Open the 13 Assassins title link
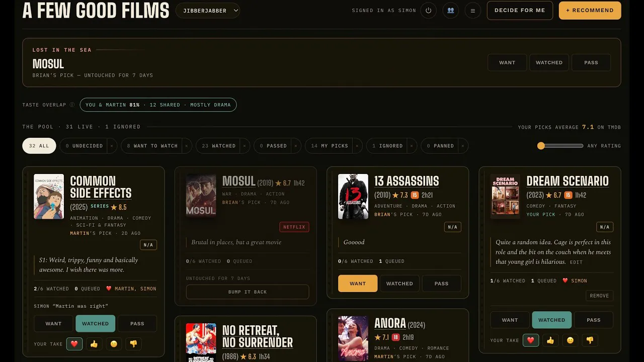Screen dimensions: 644x362 pyautogui.click(x=407, y=181)
